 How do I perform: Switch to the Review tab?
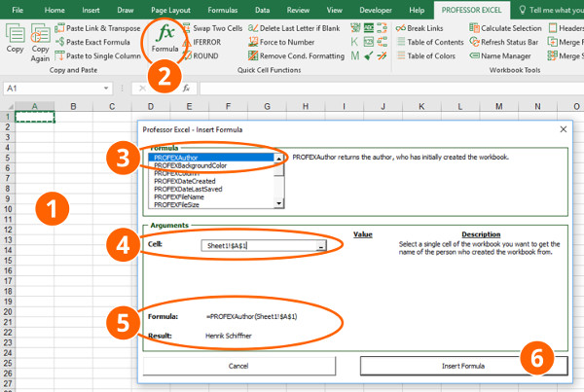point(298,10)
